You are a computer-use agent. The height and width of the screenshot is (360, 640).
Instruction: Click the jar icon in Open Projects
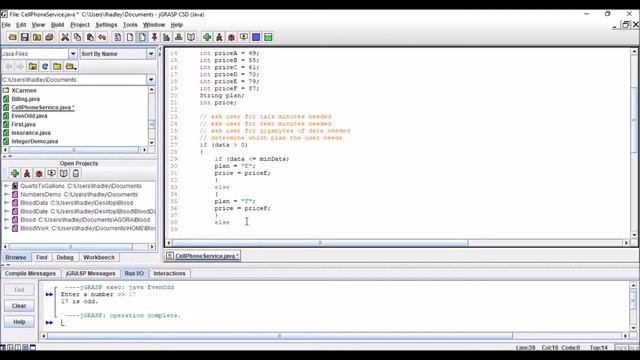tap(76, 173)
